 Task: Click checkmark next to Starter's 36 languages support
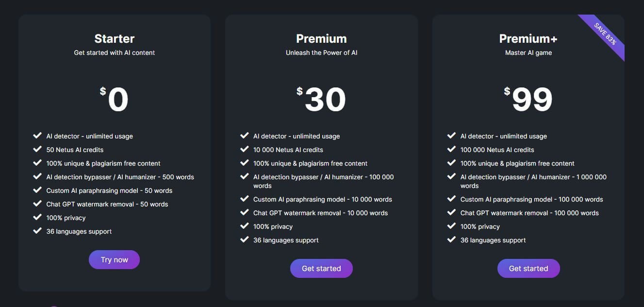pyautogui.click(x=37, y=231)
